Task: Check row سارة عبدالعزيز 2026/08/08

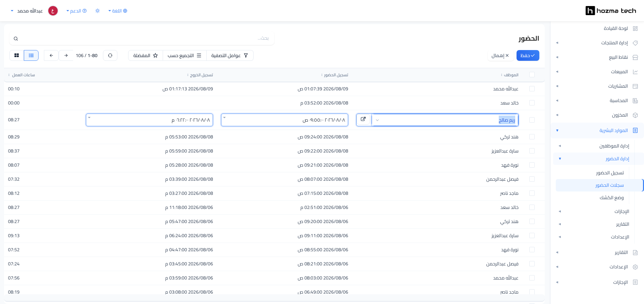Action: coord(532,151)
